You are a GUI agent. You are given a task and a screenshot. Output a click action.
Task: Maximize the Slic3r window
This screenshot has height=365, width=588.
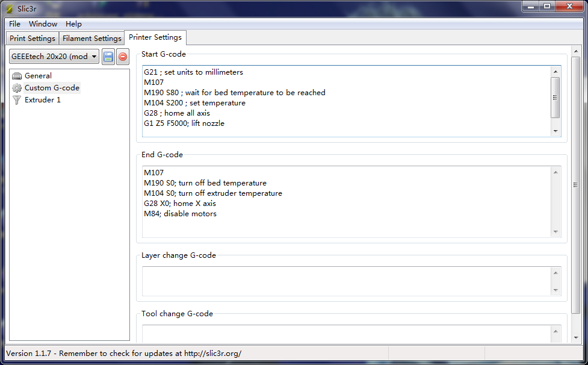(x=547, y=7)
